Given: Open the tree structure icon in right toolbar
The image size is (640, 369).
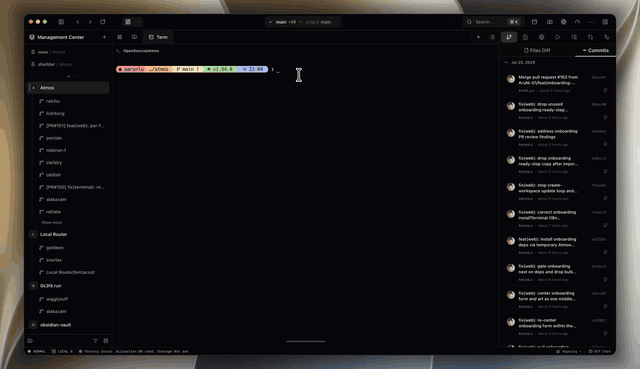Looking at the screenshot, I should 574,37.
